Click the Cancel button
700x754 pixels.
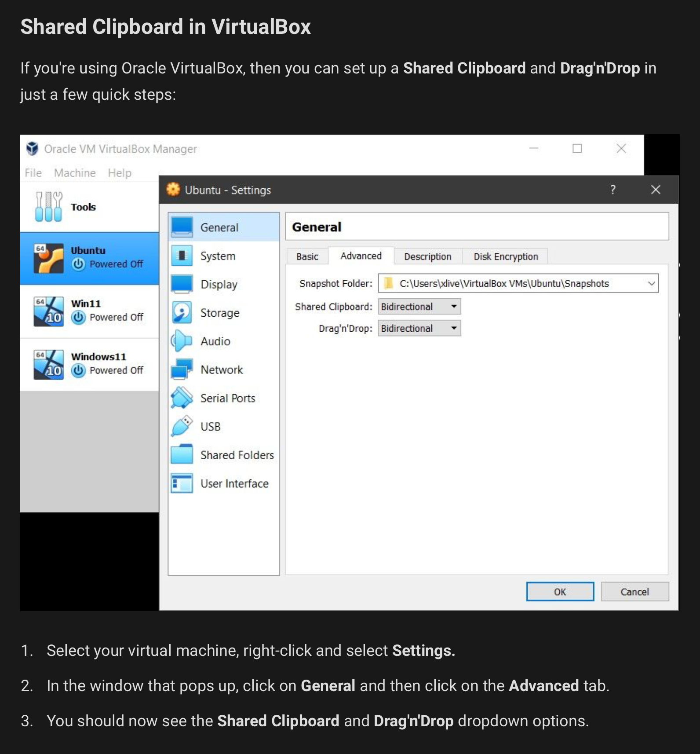[634, 592]
